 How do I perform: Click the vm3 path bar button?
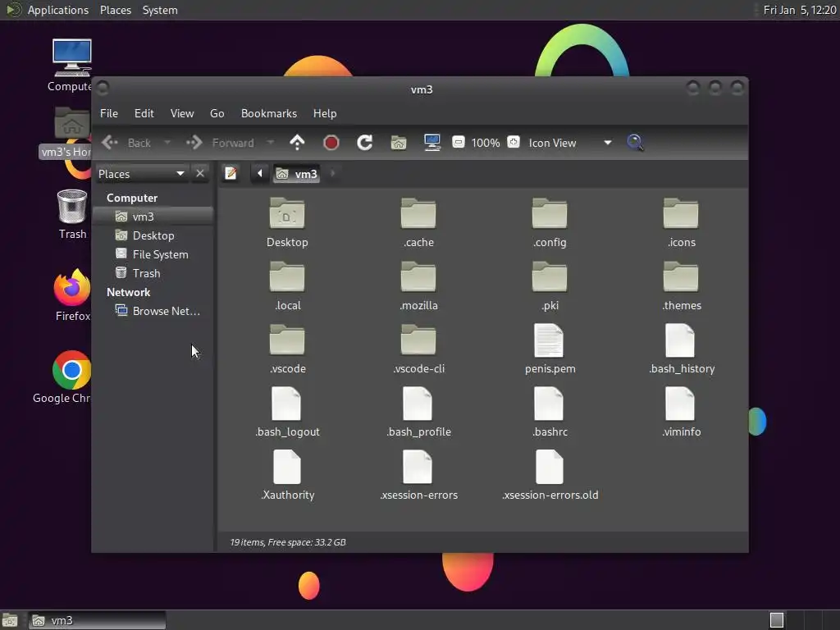click(x=296, y=174)
